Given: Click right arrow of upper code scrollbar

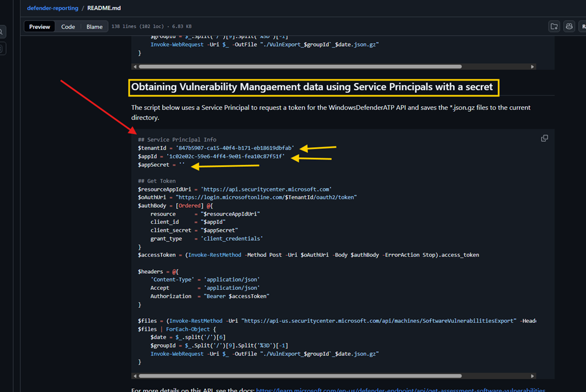Looking at the screenshot, I should pyautogui.click(x=533, y=67).
